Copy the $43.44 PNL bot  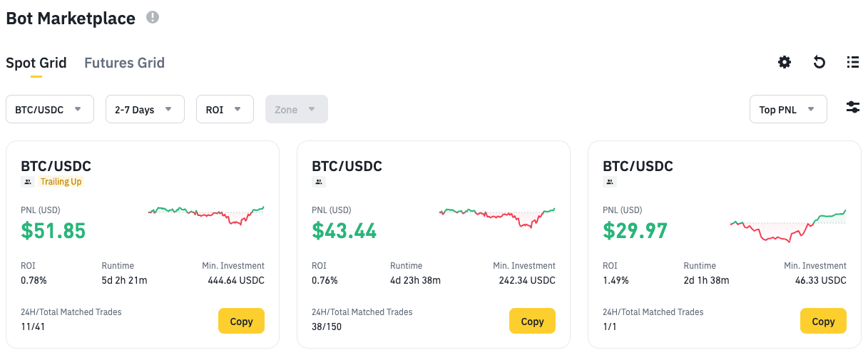532,321
